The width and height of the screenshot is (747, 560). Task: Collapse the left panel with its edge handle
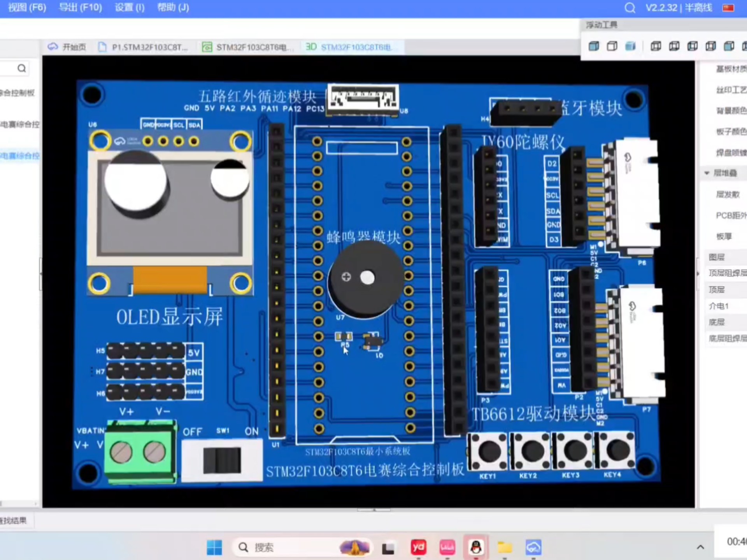tap(40, 274)
